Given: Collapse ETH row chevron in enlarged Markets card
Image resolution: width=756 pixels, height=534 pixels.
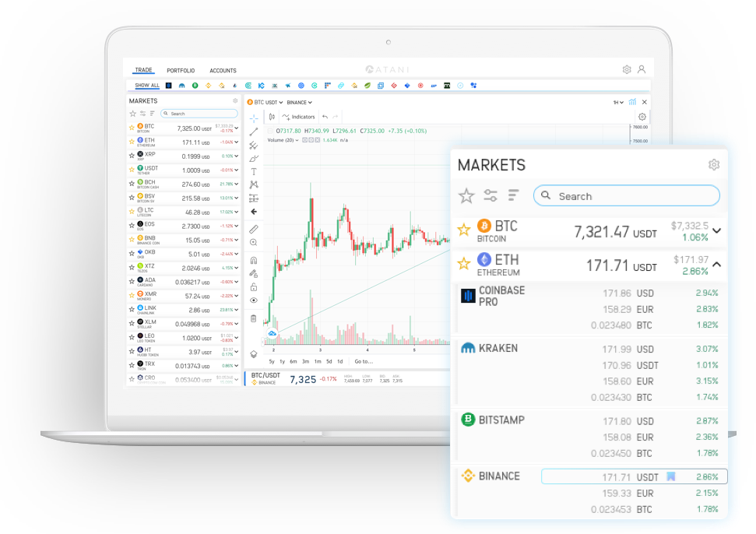Looking at the screenshot, I should 717,265.
